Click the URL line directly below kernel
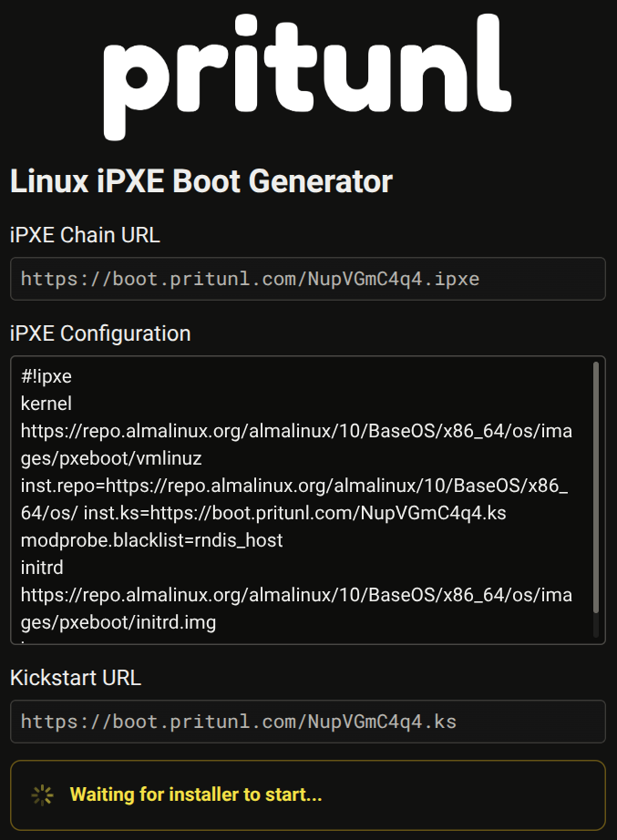Viewport: 617px width, 840px height. (296, 431)
